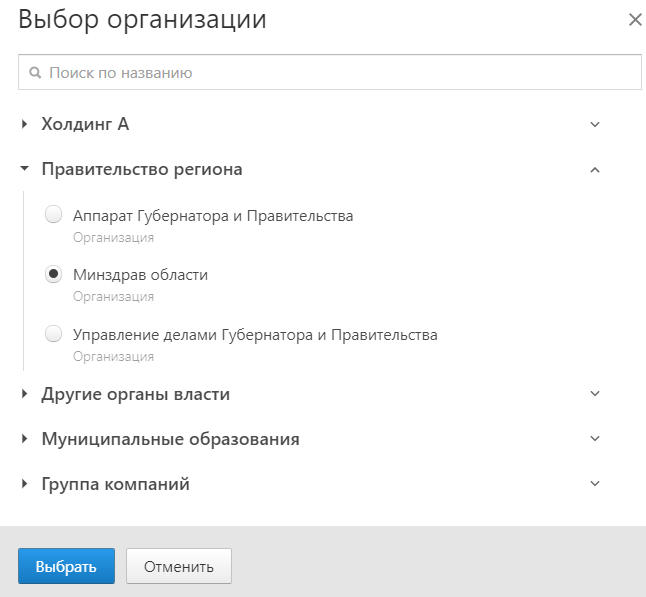Choose Управление делами Губернатора и Правительства radio
Image resolution: width=646 pixels, height=597 pixels.
[54, 334]
